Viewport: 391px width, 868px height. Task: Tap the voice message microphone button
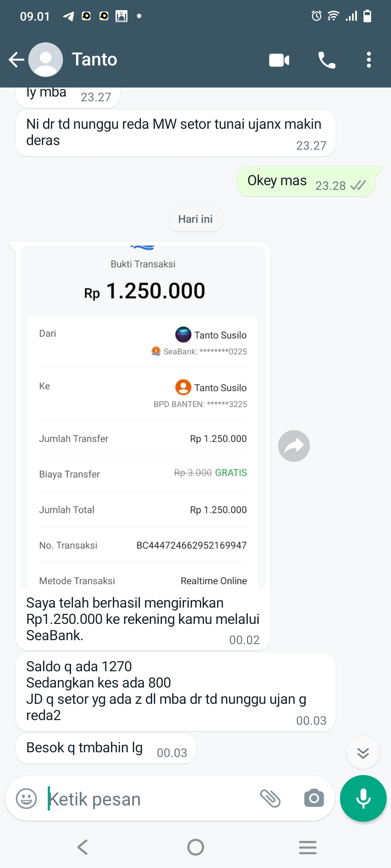[363, 799]
